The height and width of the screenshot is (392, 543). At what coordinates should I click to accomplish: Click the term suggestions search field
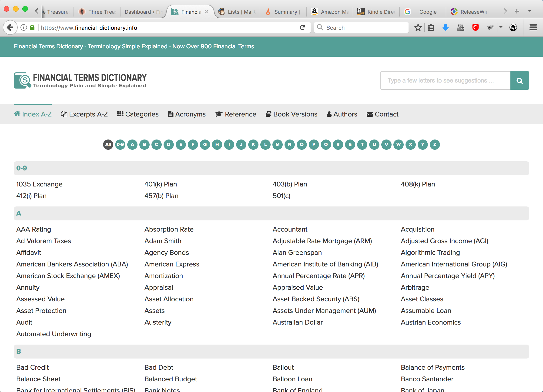[x=445, y=80]
